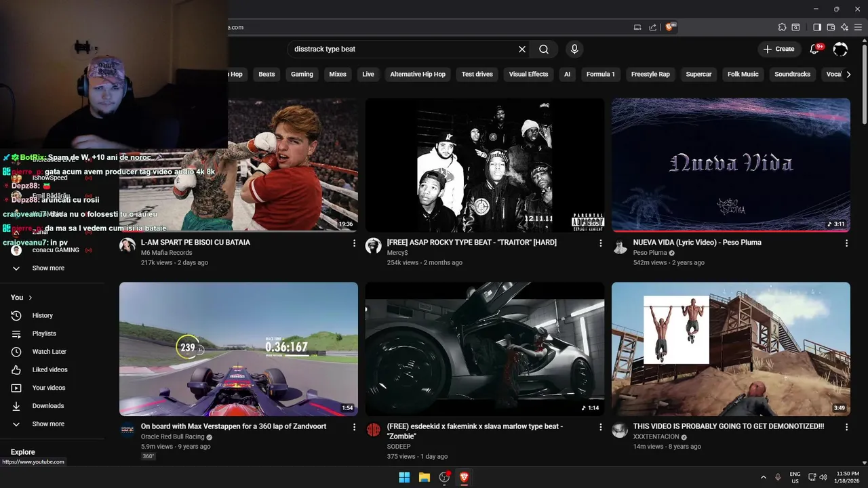
Task: Open options menu for Max Verstappen video
Action: pyautogui.click(x=354, y=427)
